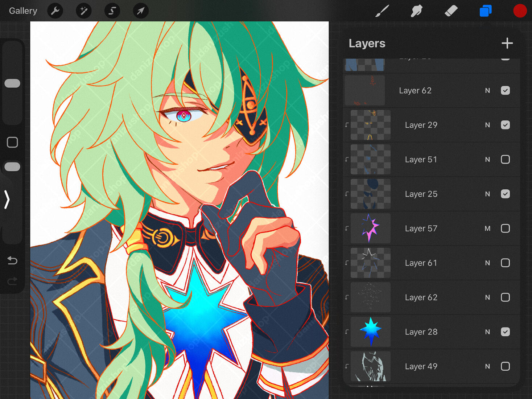Open blend mode N for Layer 28

click(x=487, y=332)
